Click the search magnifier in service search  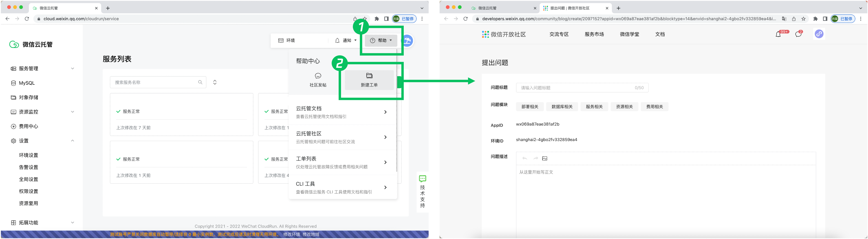point(200,82)
